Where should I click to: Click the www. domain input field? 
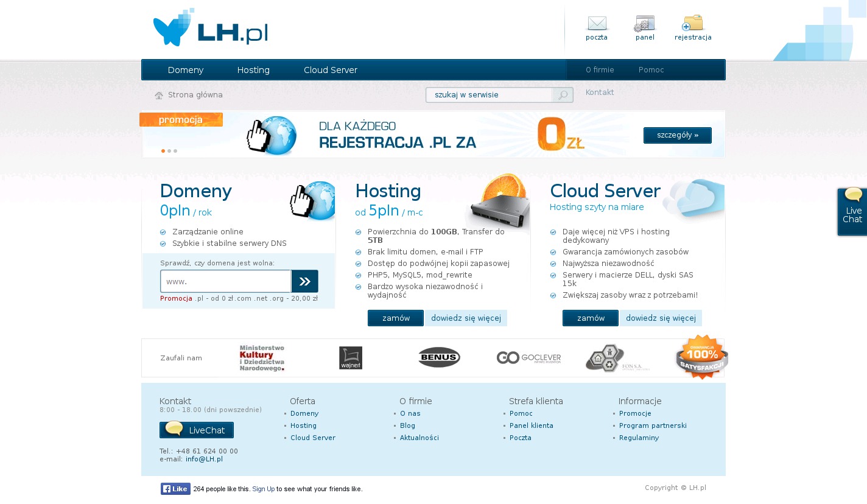click(225, 281)
